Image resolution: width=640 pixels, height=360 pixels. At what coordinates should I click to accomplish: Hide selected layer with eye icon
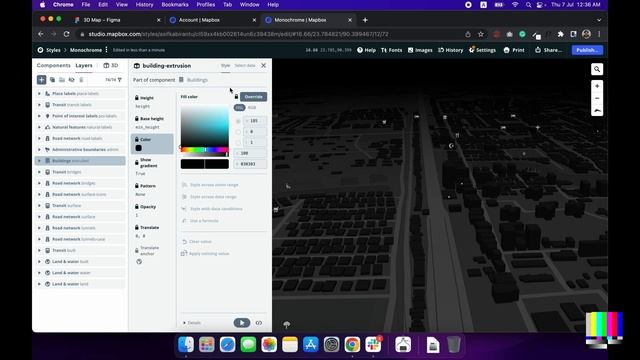(71, 80)
